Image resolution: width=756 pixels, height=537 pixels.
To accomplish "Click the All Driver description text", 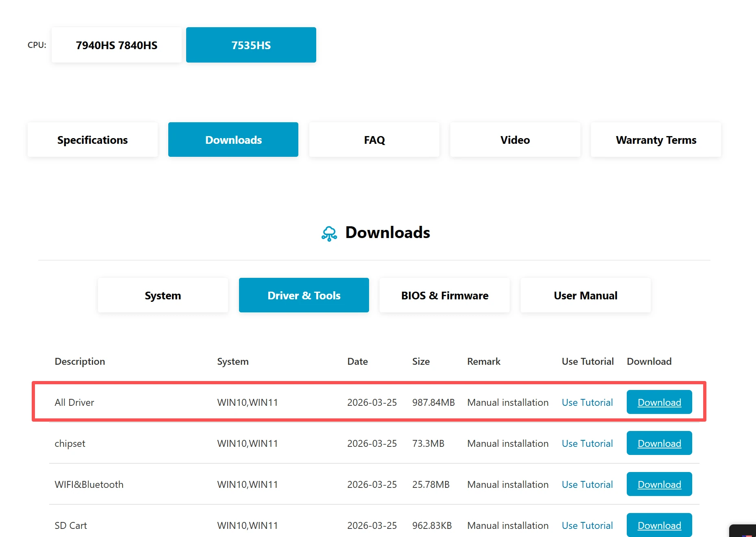I will tap(74, 403).
